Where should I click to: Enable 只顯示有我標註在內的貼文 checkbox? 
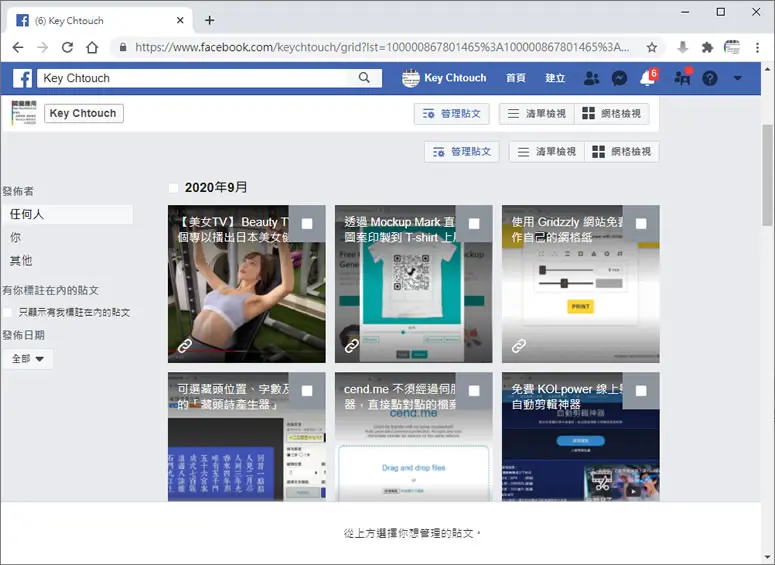click(x=7, y=312)
